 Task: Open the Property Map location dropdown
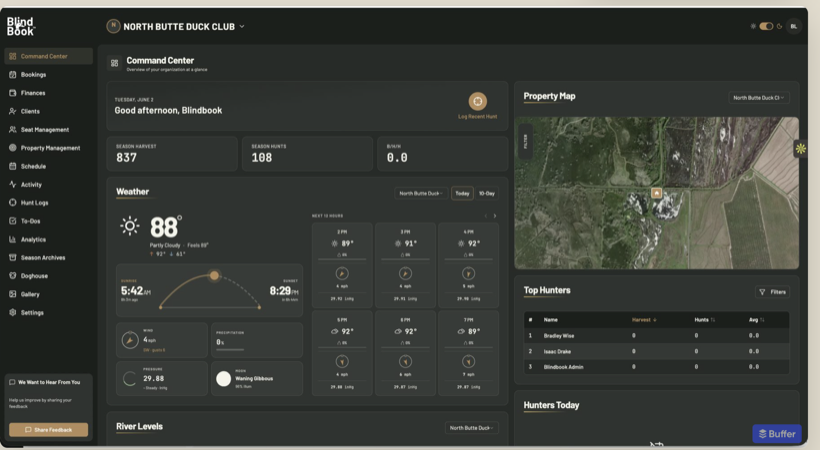(759, 97)
